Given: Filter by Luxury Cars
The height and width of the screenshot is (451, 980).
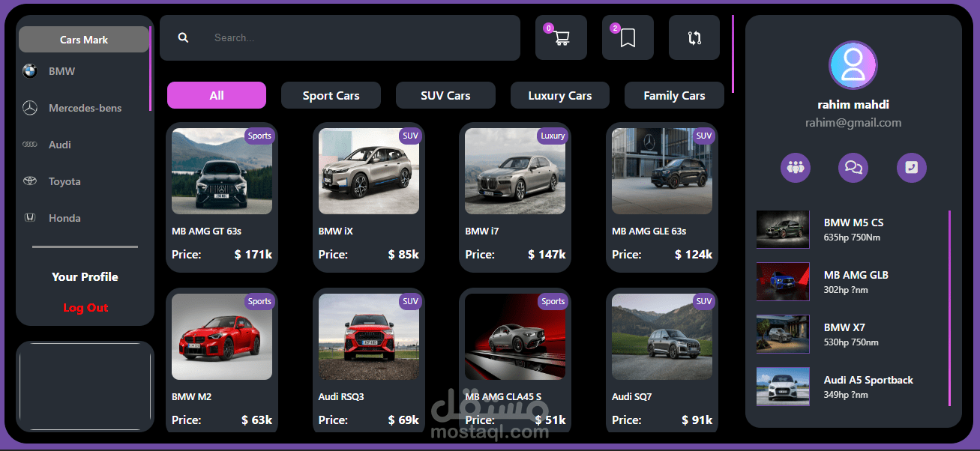Looking at the screenshot, I should pos(560,95).
